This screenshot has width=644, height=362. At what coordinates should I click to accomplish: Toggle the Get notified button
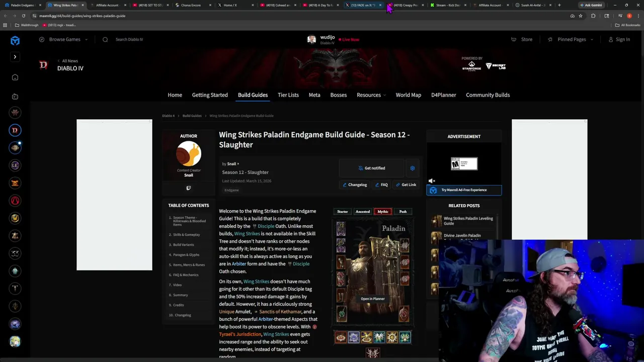(372, 168)
